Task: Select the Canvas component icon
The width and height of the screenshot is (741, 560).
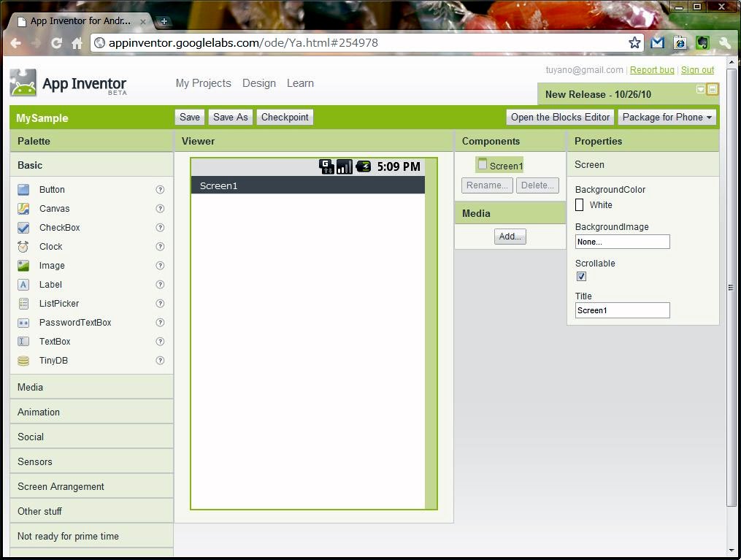Action: click(x=23, y=209)
